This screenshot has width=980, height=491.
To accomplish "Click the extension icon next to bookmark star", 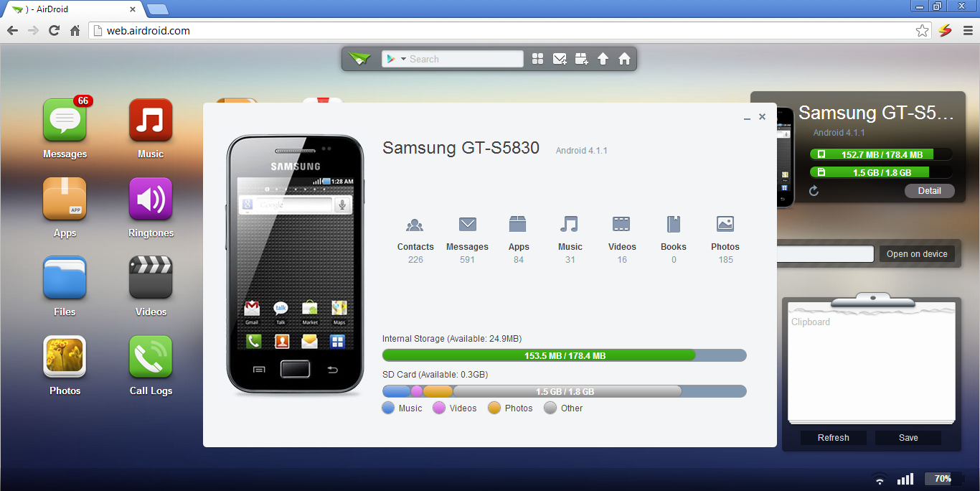I will click(x=945, y=31).
